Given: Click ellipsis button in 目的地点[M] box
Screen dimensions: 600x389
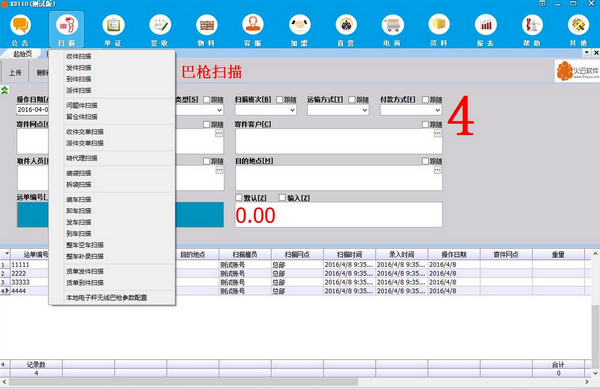Looking at the screenshot, I should [x=437, y=170].
